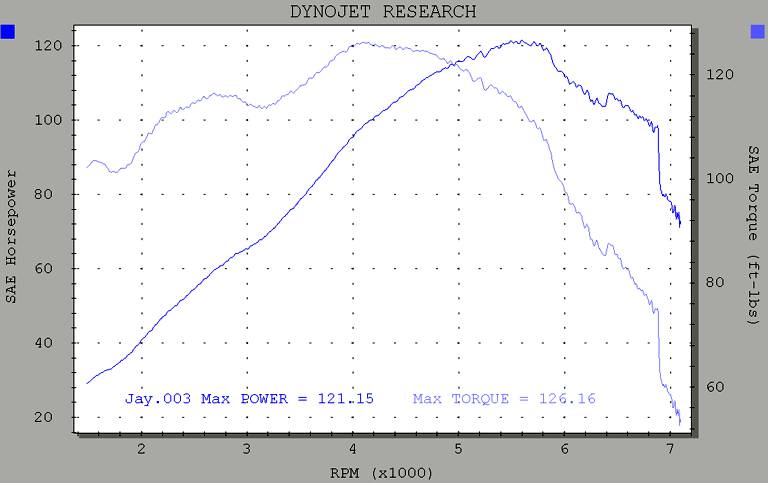768x483 pixels.
Task: Click the 5 tick on RPM axis
Action: click(x=459, y=449)
